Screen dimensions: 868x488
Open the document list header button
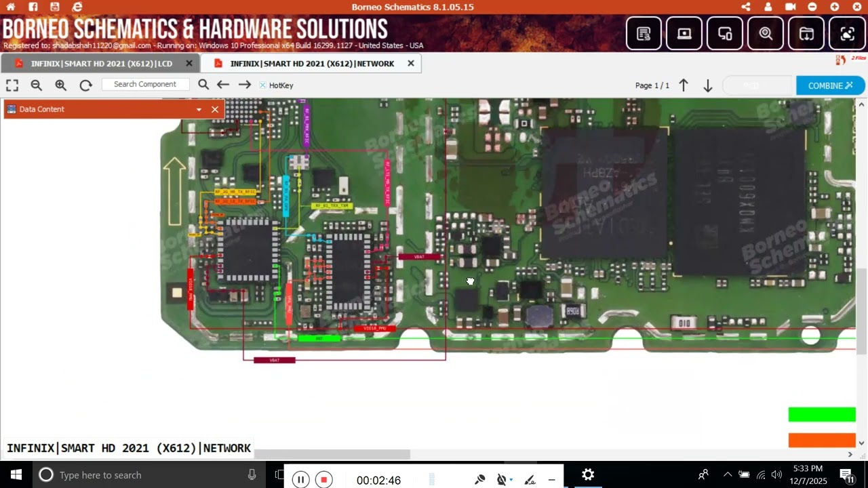[644, 33]
